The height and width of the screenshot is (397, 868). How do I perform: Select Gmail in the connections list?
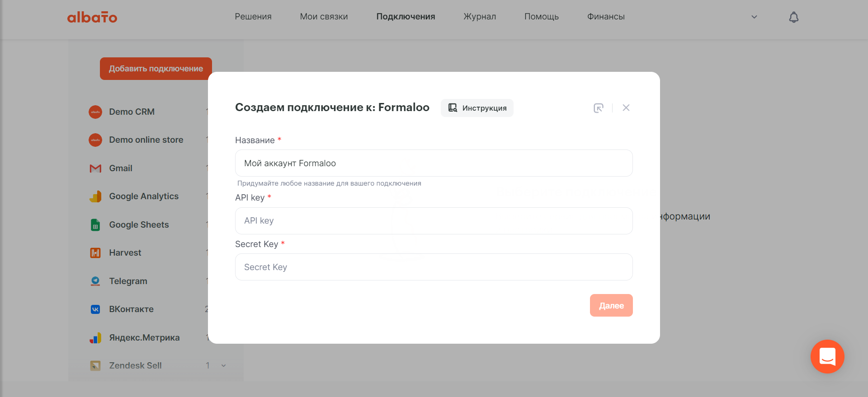point(121,168)
